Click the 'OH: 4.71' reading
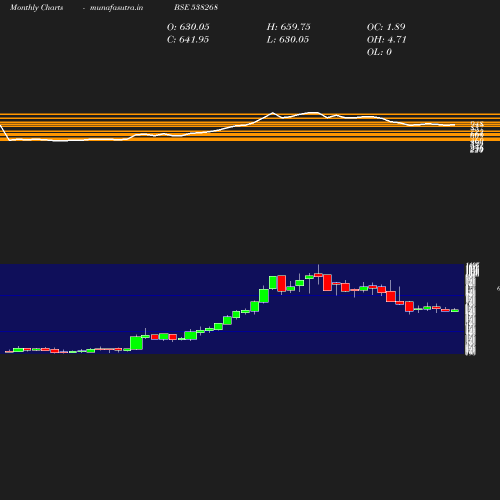500x500 pixels. (386, 40)
